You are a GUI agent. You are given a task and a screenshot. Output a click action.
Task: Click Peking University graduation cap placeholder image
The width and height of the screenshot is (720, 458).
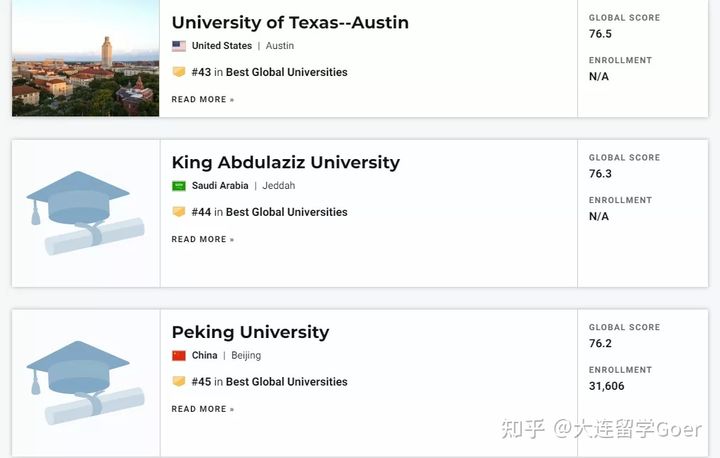pos(86,383)
